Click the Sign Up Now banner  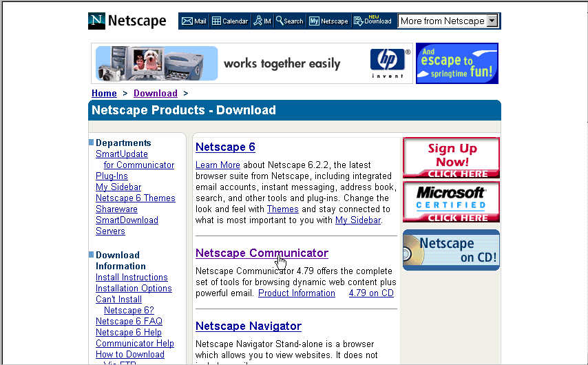pyautogui.click(x=451, y=158)
